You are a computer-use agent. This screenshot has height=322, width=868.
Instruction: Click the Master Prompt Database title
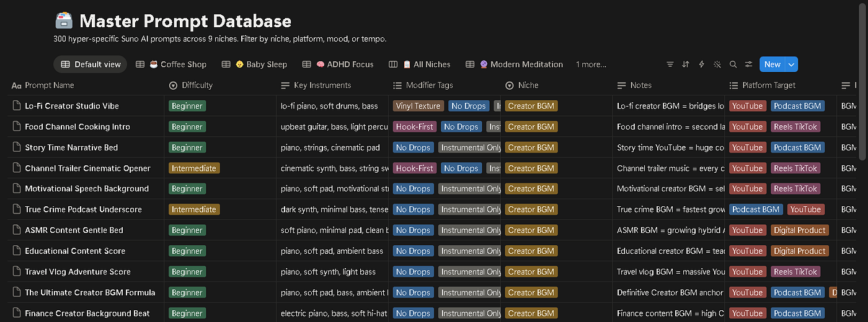pyautogui.click(x=185, y=21)
